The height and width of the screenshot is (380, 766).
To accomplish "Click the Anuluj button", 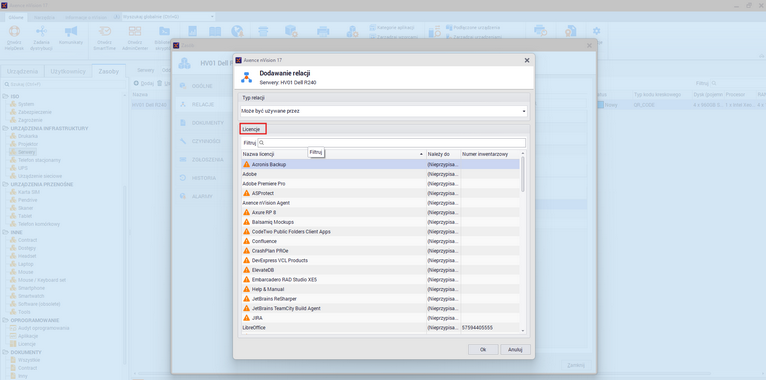I will 515,350.
